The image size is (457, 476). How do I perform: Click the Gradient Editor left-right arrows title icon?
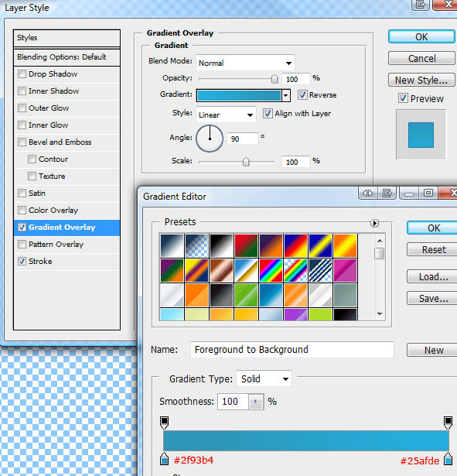click(x=367, y=193)
